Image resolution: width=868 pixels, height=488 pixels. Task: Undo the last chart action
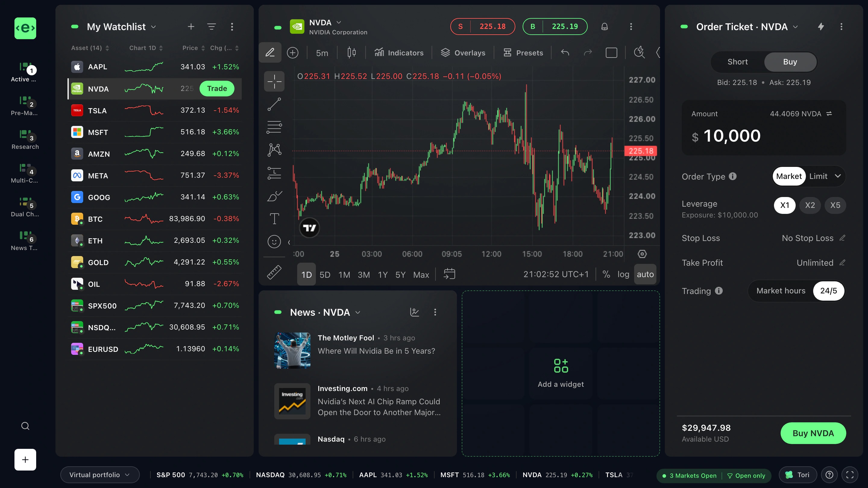click(x=565, y=53)
